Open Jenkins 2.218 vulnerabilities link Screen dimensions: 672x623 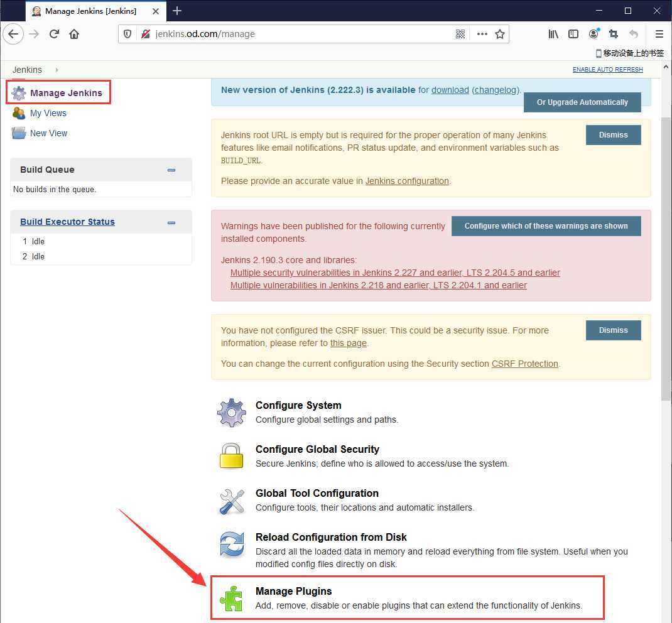click(379, 285)
